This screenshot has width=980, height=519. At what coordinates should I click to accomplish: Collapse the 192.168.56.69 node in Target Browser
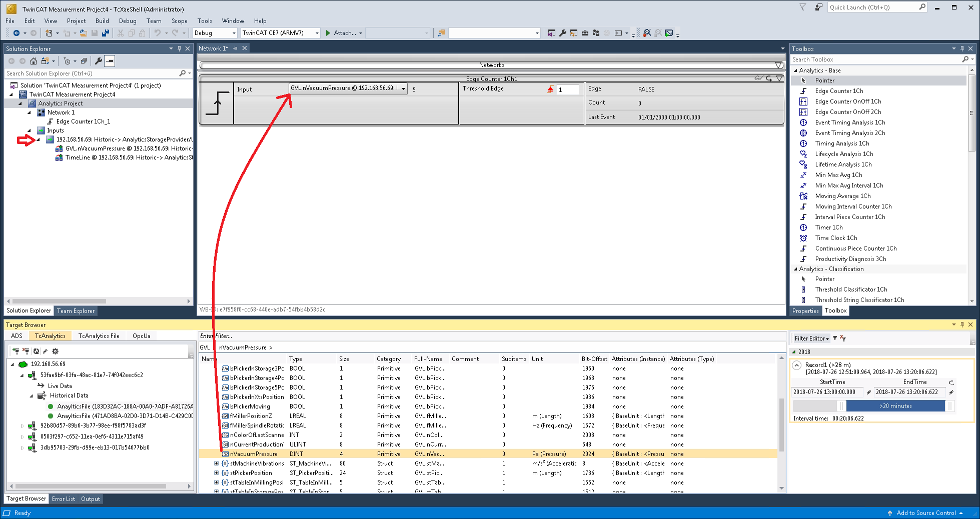13,364
